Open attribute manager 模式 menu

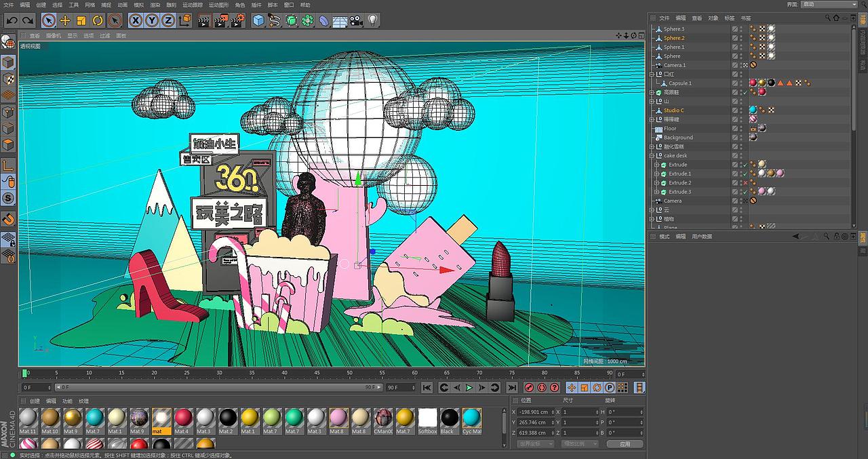(665, 237)
